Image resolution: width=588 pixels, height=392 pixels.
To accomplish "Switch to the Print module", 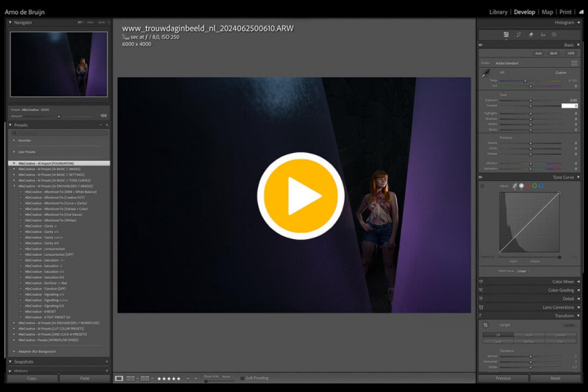I will tap(565, 12).
